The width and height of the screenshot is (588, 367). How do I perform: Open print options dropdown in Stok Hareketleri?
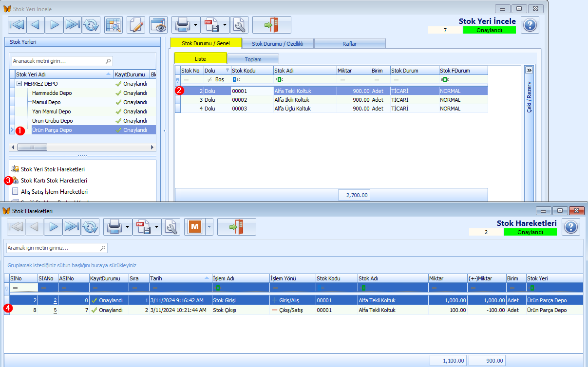[128, 226]
